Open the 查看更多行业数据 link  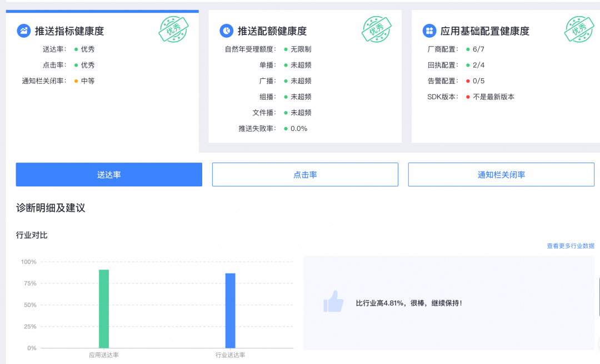[x=571, y=246]
